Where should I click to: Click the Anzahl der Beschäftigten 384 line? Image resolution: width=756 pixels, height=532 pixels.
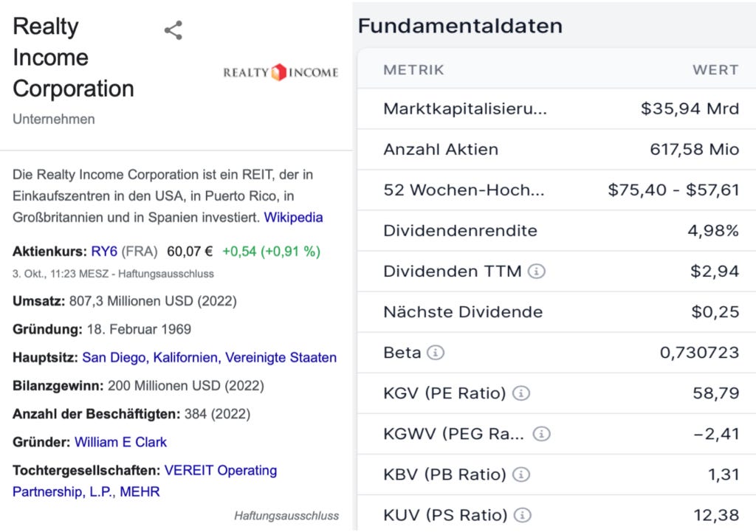131,414
